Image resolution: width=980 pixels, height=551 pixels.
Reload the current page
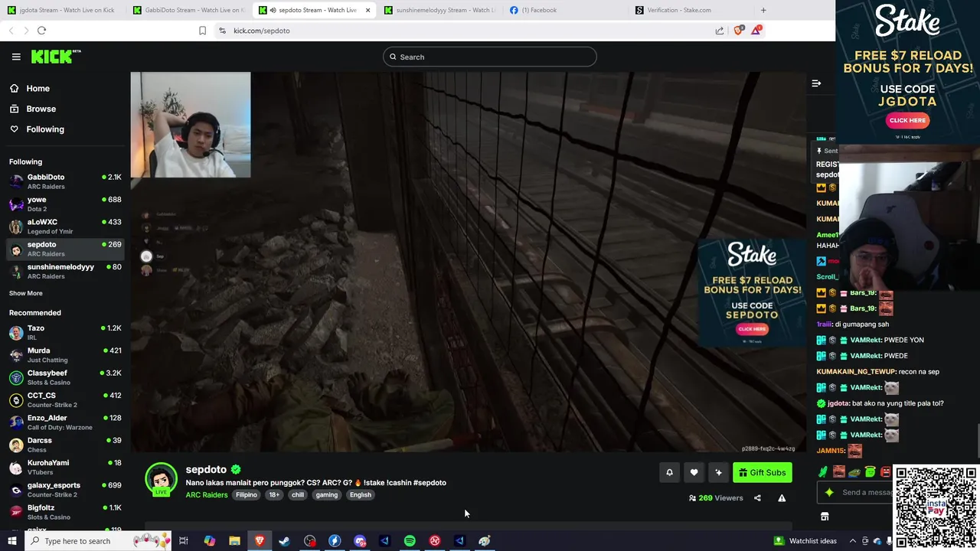click(41, 31)
